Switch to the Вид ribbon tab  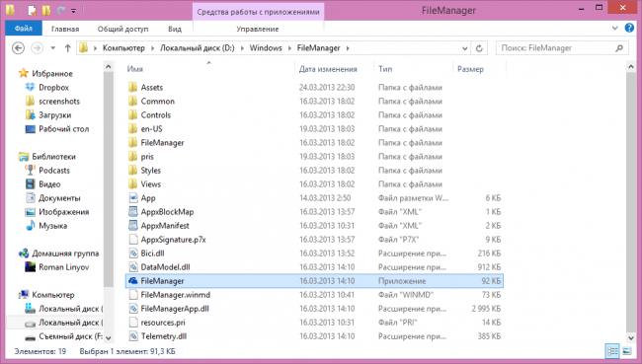click(x=175, y=29)
